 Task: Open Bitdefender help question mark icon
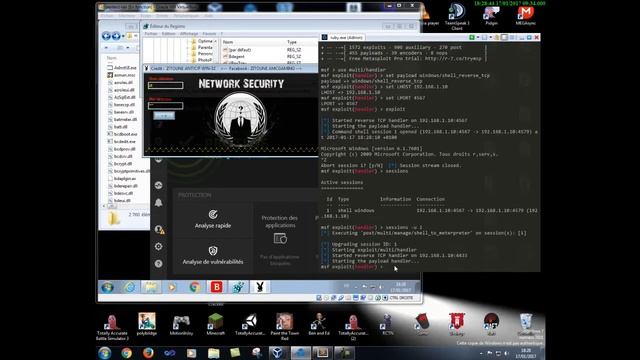point(159,264)
